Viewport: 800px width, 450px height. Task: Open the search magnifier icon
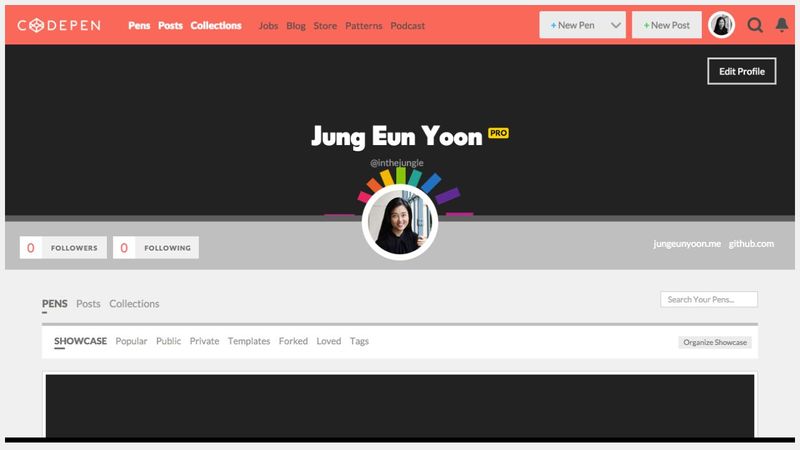755,25
